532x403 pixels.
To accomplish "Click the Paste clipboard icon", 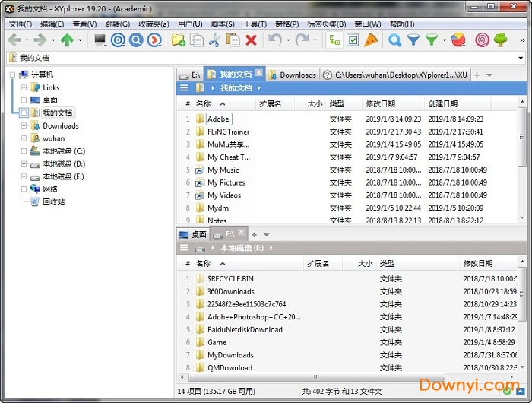I will point(233,40).
